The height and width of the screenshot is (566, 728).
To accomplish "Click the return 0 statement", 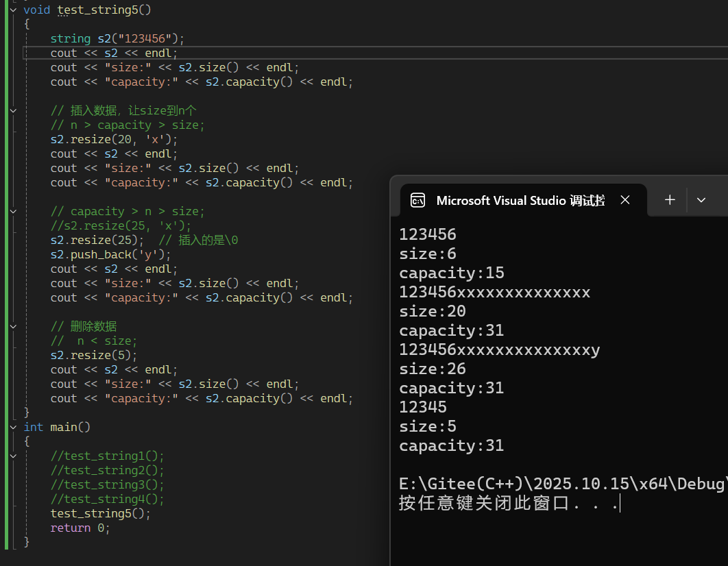I will click(80, 528).
